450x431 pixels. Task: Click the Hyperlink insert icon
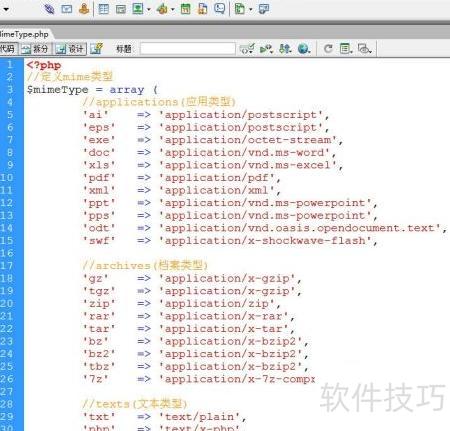[49, 8]
